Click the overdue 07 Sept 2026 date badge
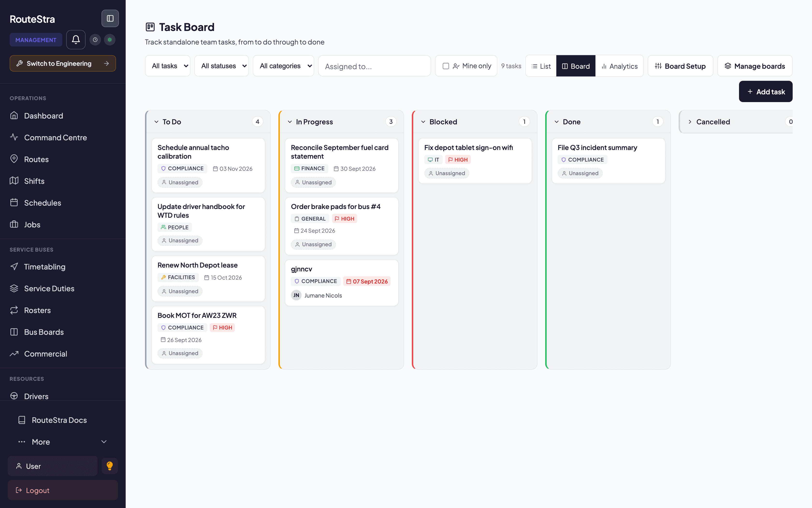The image size is (812, 508). [367, 281]
